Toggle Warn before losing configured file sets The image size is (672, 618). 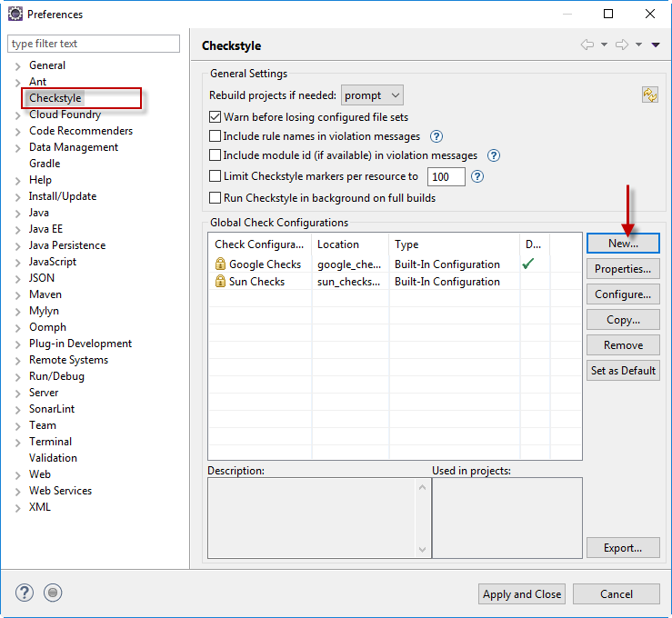coord(216,117)
